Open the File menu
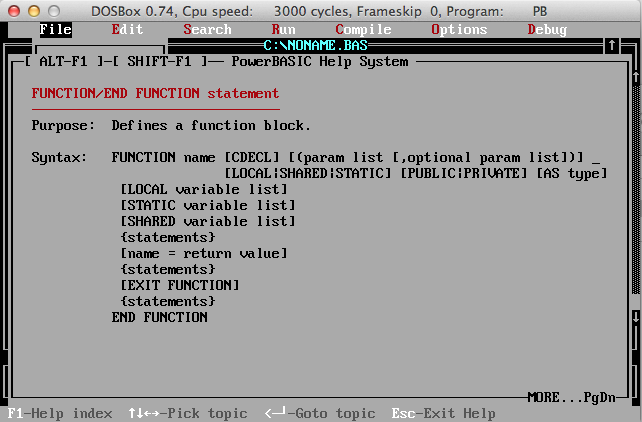 point(56,29)
